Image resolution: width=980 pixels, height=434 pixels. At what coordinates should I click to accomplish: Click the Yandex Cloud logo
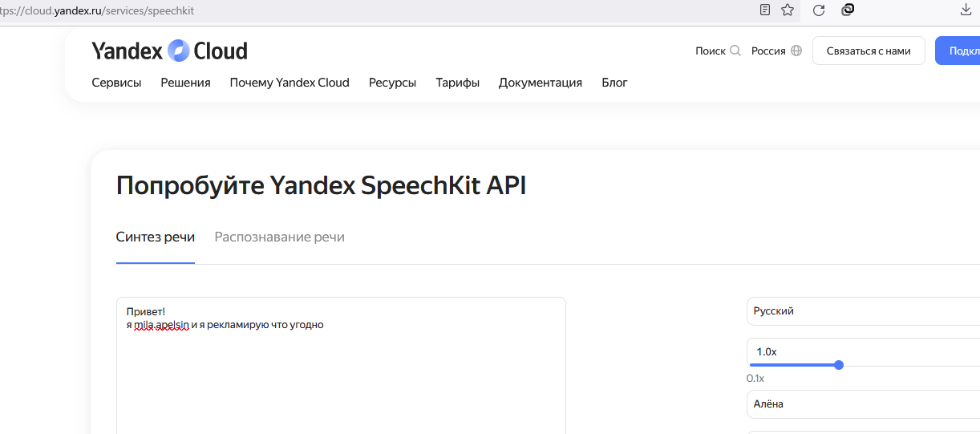pos(169,51)
